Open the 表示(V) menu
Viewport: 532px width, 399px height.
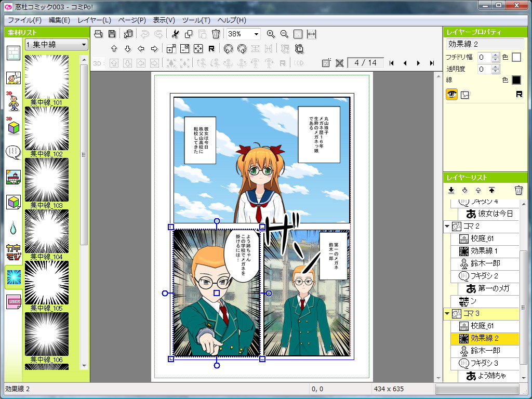point(164,20)
